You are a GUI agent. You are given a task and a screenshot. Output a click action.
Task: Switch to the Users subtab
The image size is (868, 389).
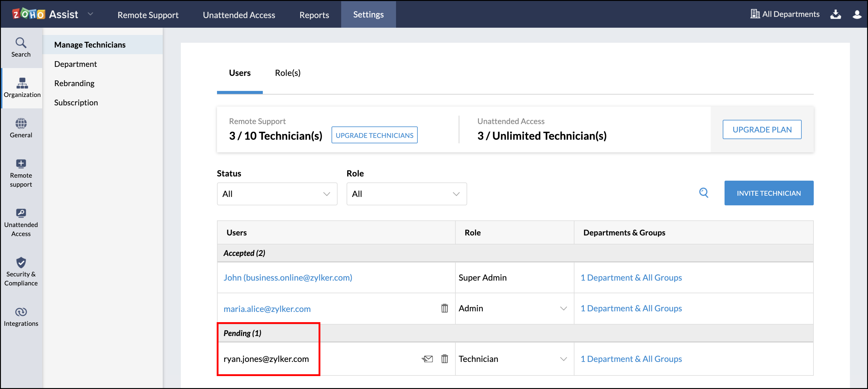[x=240, y=73]
